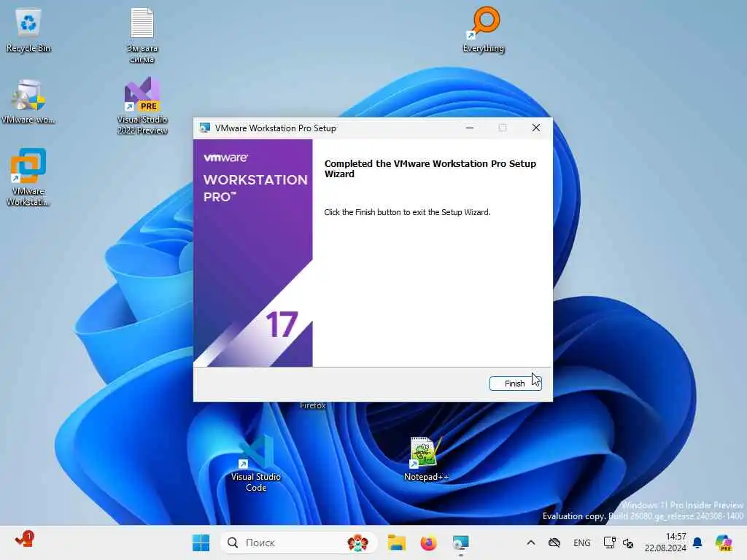Click the red widgets icon with badge
747x560 pixels.
[x=24, y=540]
